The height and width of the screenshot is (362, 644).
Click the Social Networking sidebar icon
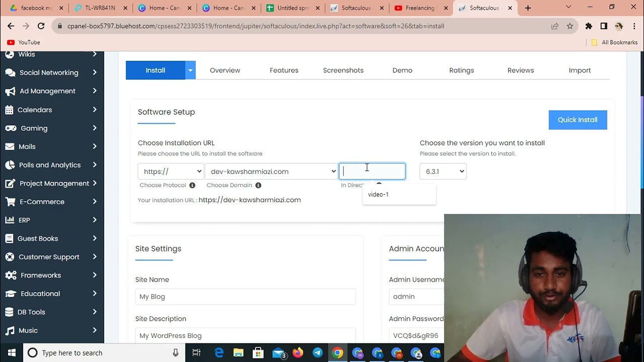(10, 72)
